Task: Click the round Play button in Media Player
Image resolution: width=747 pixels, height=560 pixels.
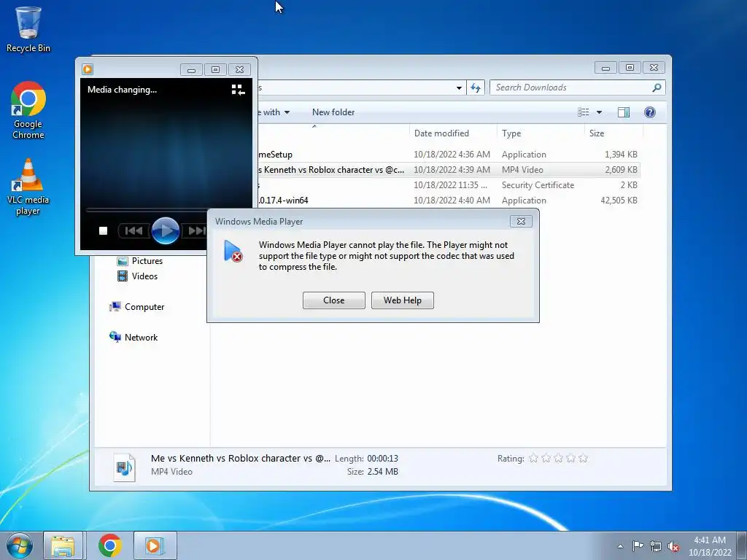Action: pos(166,230)
